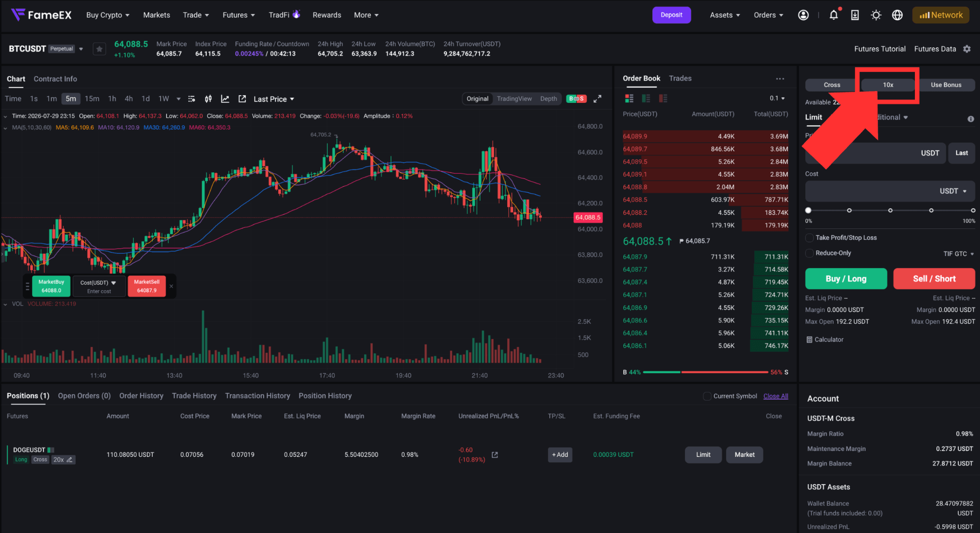
Task: Switch chart to TradingView mode
Action: 514,99
